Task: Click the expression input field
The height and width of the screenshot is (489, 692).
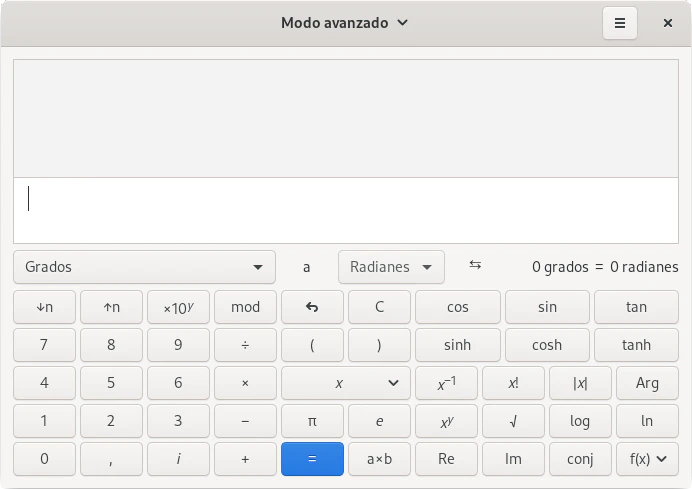Action: coord(345,210)
